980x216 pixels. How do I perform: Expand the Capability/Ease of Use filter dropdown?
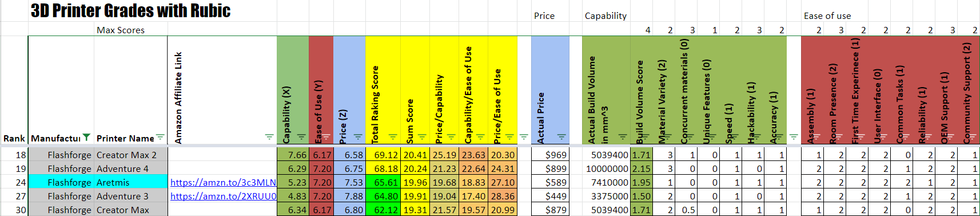480,138
